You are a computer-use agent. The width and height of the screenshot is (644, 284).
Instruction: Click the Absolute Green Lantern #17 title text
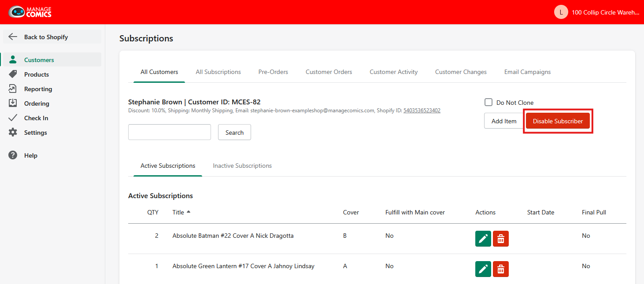pyautogui.click(x=244, y=266)
